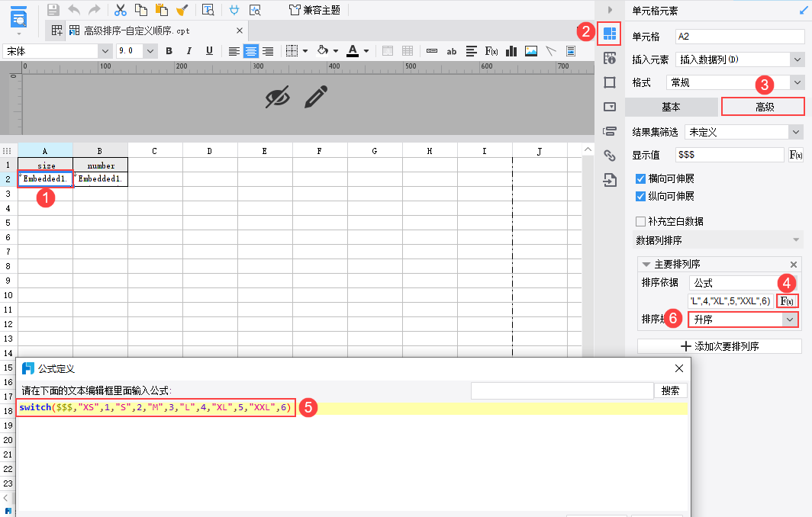Click 添加次要排列序 button

click(720, 346)
